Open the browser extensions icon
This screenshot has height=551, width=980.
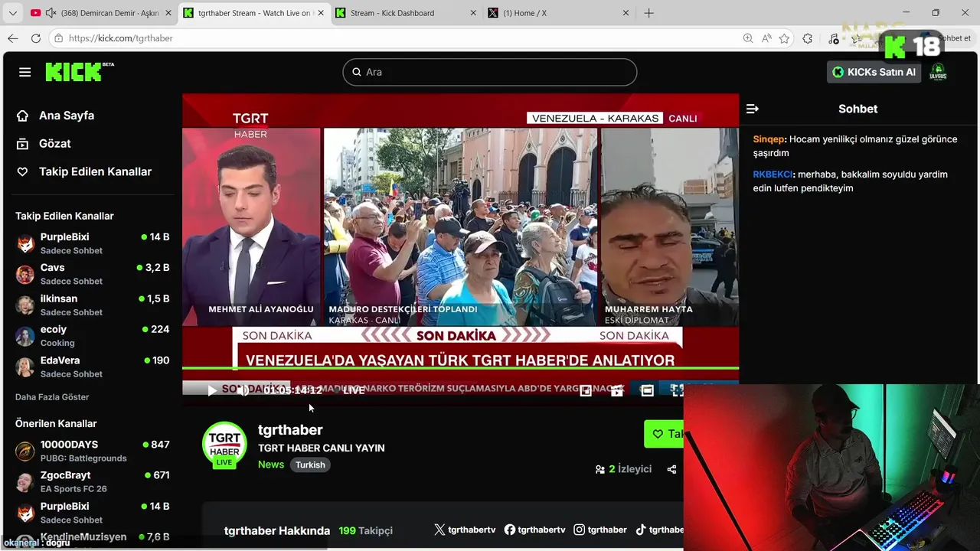point(807,38)
